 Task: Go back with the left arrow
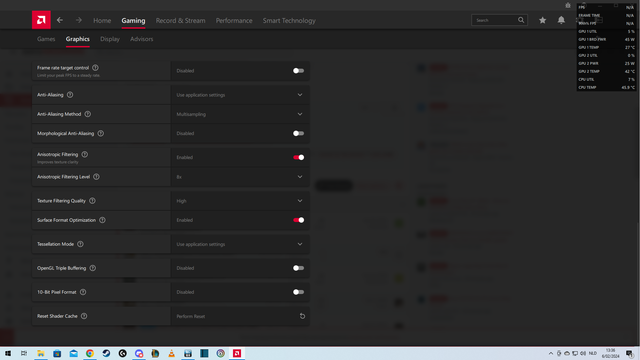60,20
